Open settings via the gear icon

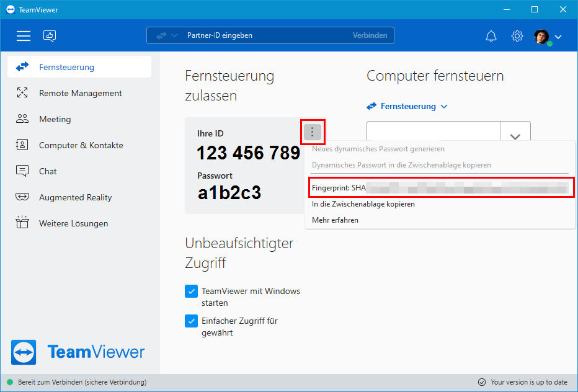click(517, 36)
